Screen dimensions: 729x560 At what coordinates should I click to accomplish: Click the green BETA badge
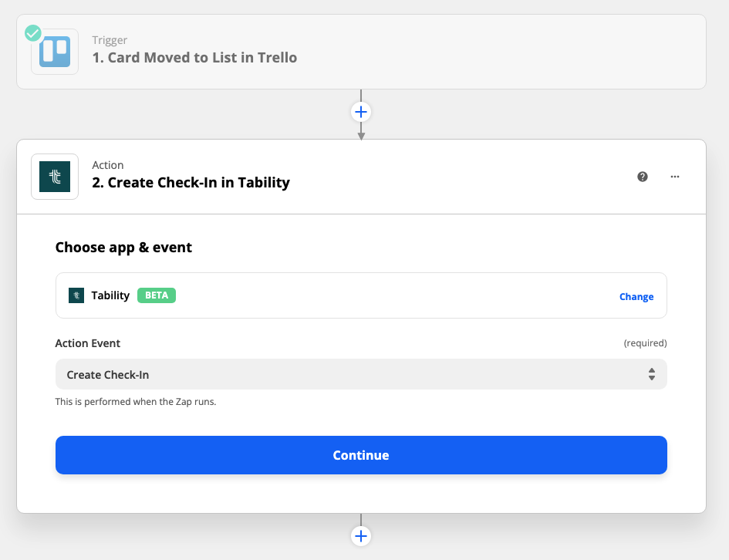[x=157, y=295]
